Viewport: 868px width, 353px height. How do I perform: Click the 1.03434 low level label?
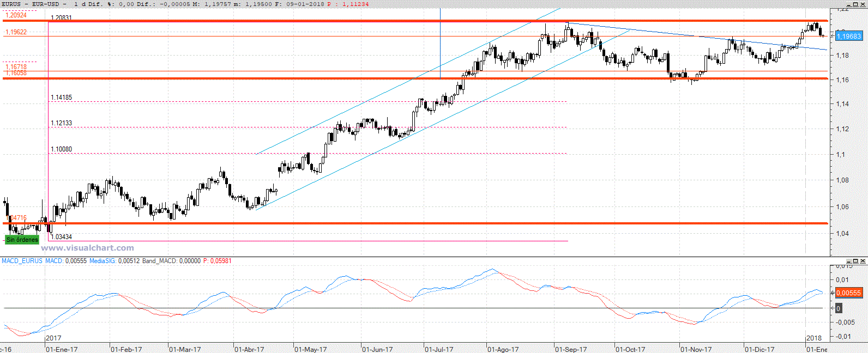tap(61, 237)
